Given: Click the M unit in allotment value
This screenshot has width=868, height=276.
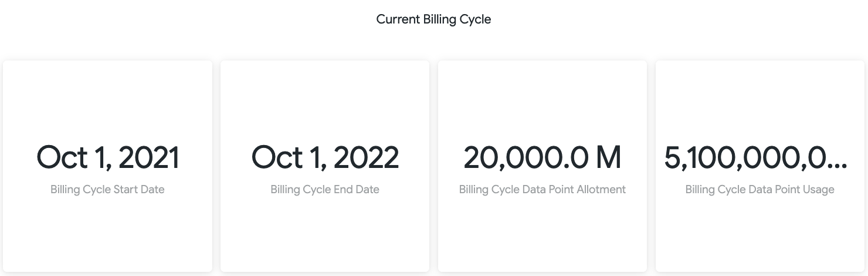Looking at the screenshot, I should [x=608, y=157].
